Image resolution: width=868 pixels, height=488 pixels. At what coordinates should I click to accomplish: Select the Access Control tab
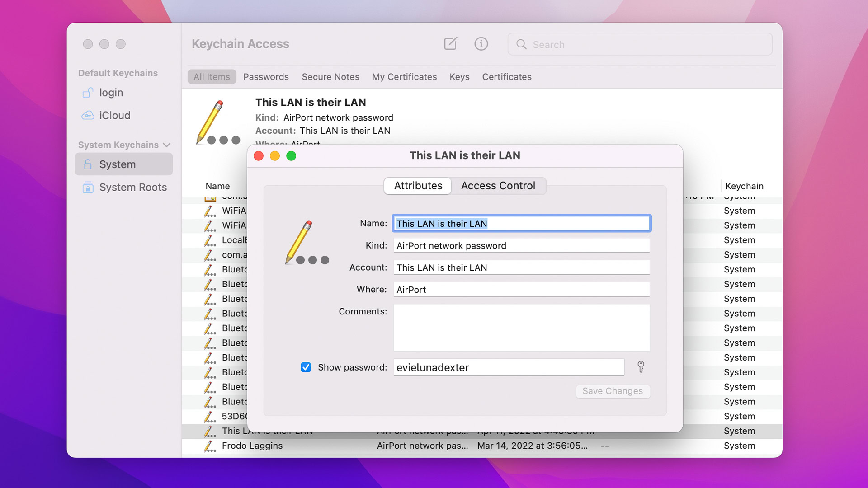[498, 185]
